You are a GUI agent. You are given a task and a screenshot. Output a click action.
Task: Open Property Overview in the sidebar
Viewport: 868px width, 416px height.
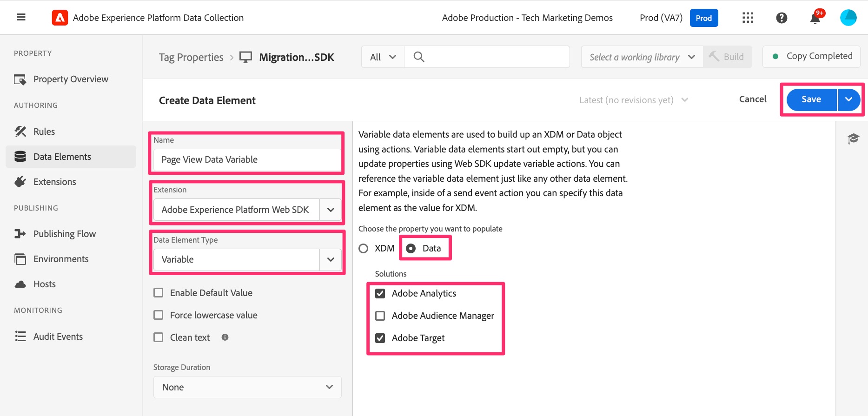(x=71, y=79)
